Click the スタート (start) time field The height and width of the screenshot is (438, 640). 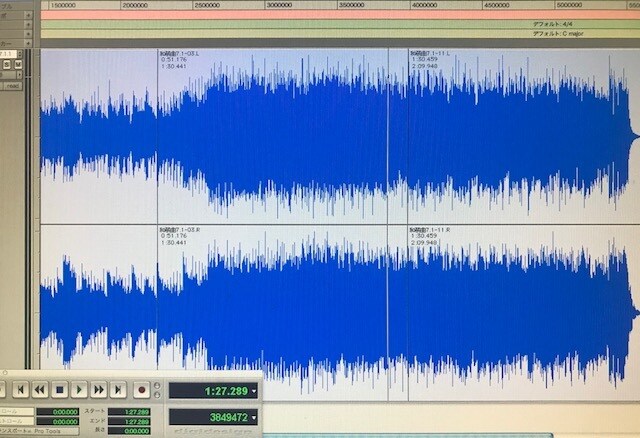[129, 412]
